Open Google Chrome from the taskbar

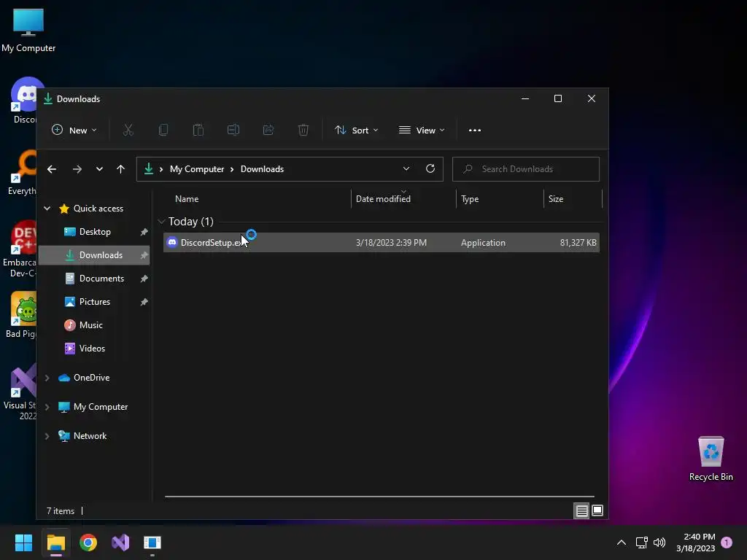[x=88, y=542]
